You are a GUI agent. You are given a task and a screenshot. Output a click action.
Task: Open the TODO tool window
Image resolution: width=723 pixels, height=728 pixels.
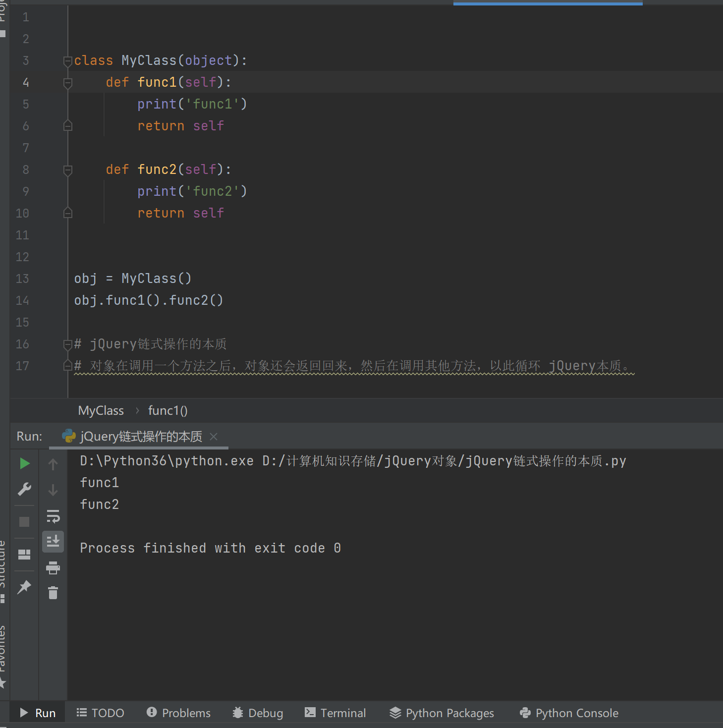click(101, 713)
